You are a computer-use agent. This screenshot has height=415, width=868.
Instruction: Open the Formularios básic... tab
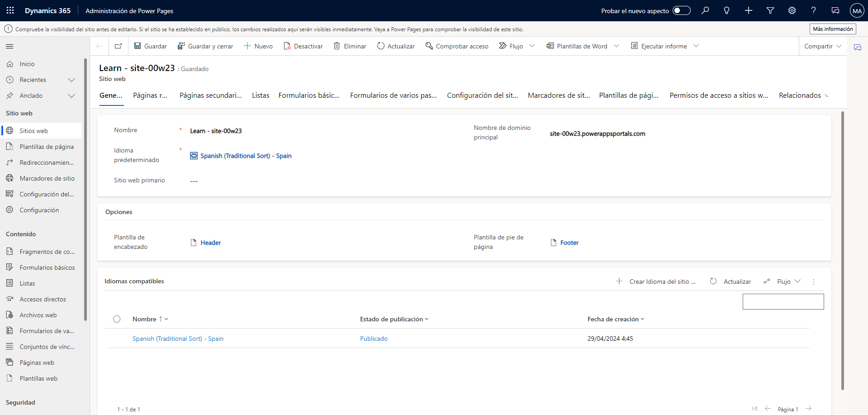point(309,95)
